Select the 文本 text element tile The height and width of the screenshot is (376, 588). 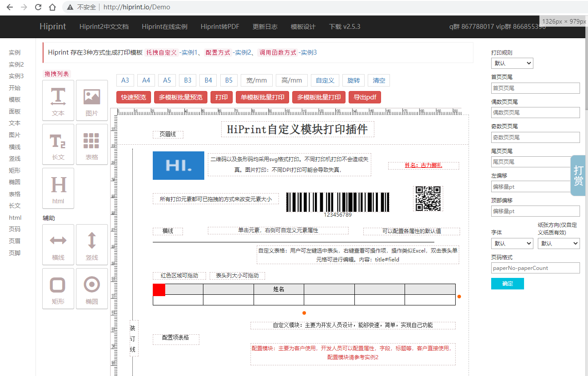click(x=58, y=100)
